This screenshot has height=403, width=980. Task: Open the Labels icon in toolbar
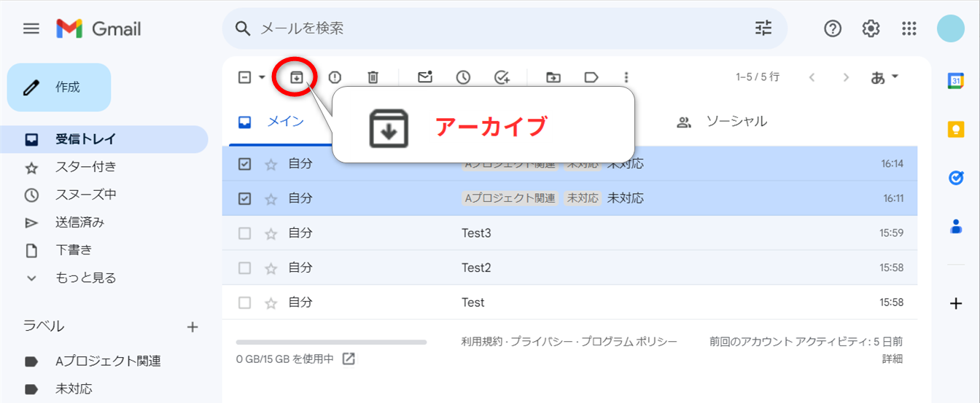coord(591,77)
